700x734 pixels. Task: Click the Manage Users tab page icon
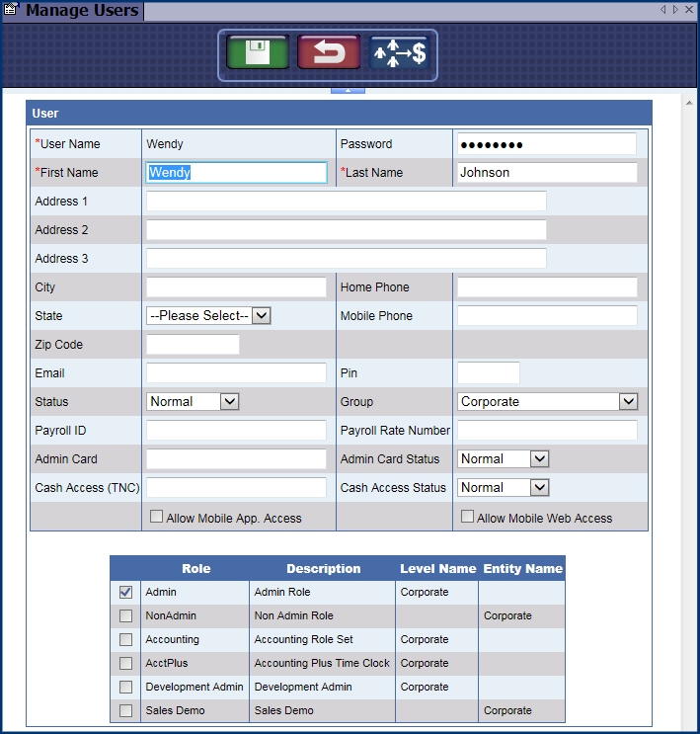coord(12,11)
